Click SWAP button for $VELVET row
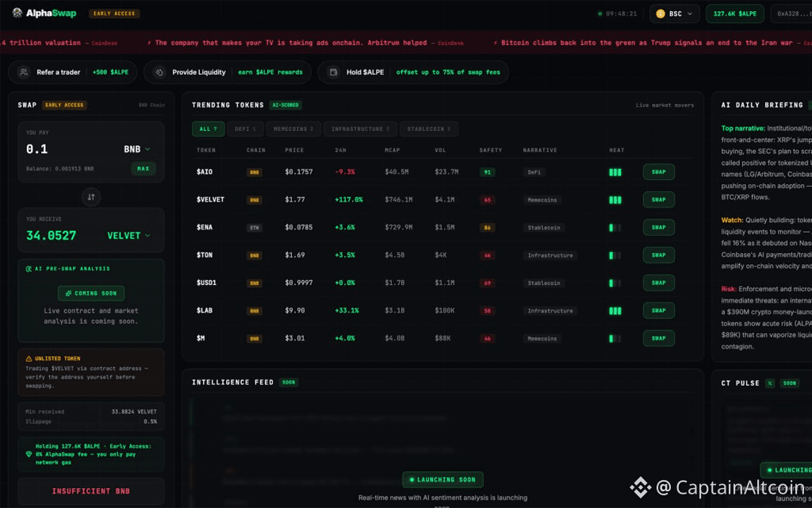The width and height of the screenshot is (812, 508). tap(659, 199)
